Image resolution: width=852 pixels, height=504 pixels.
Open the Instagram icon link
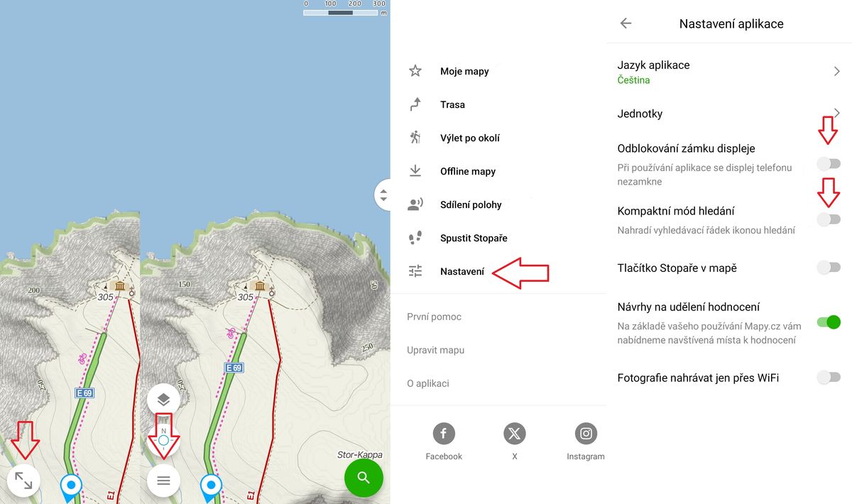pos(586,433)
